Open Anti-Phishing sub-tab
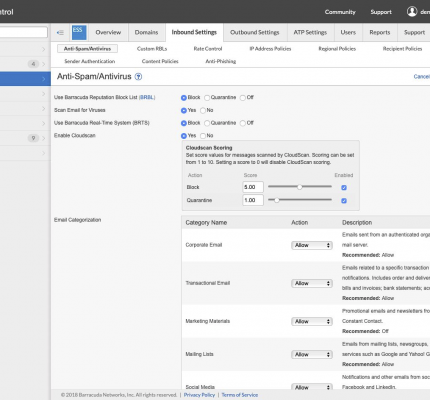The width and height of the screenshot is (430, 400). [x=221, y=61]
